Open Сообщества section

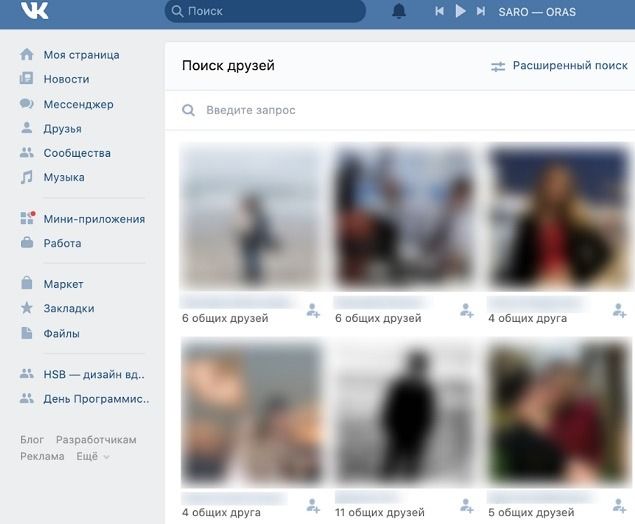pos(77,153)
